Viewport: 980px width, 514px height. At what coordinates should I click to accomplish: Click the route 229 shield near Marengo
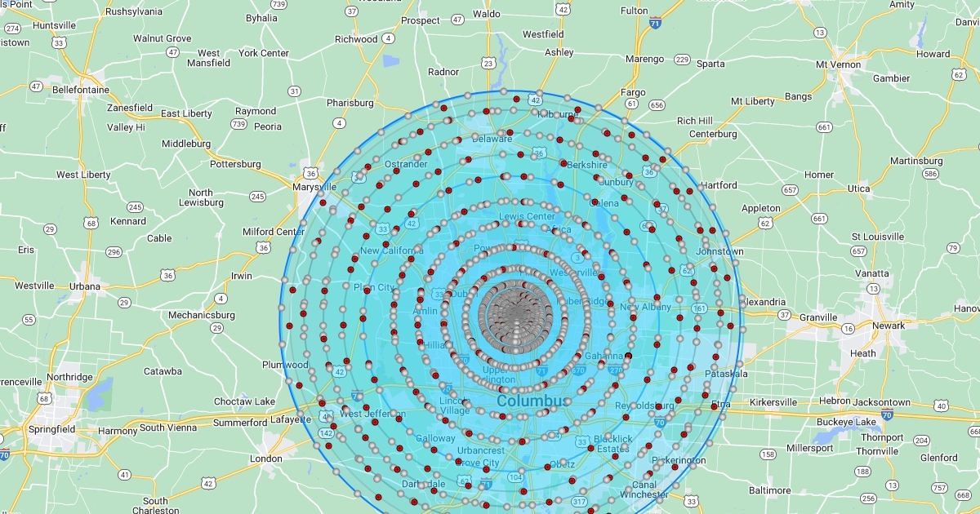(681, 60)
